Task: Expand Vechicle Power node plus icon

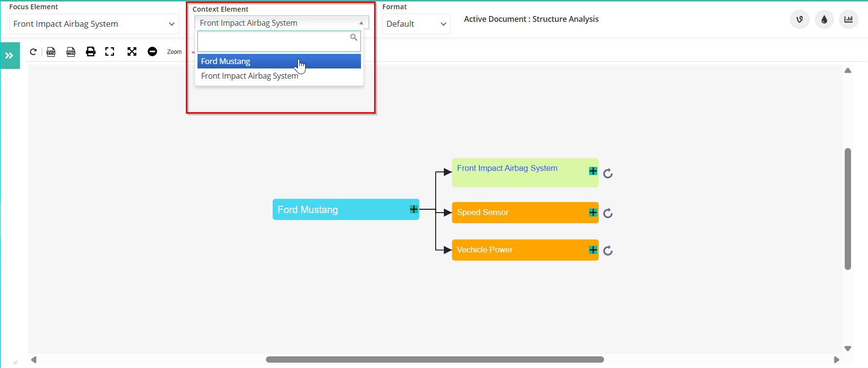Action: [x=593, y=250]
